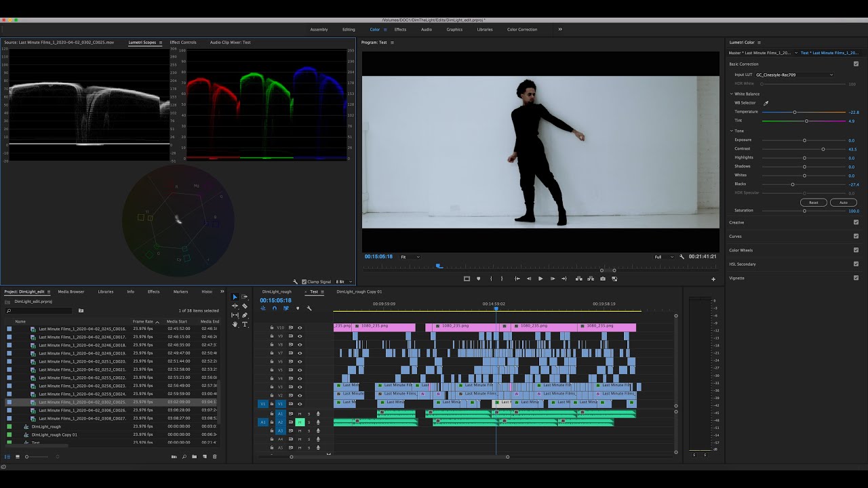Image resolution: width=868 pixels, height=488 pixels.
Task: Toggle timeline Snap magnet icon
Action: tap(275, 308)
